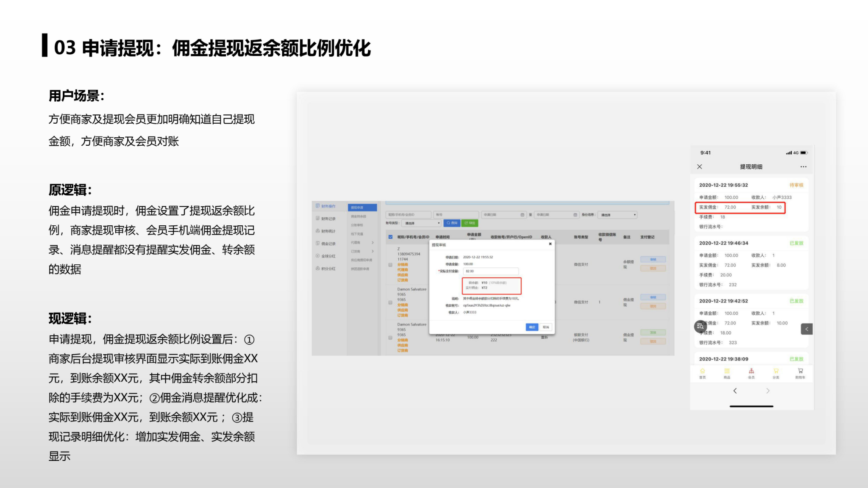Screen dimensions: 868x488
Task: Go back with the phone browser back arrow
Action: (x=735, y=391)
